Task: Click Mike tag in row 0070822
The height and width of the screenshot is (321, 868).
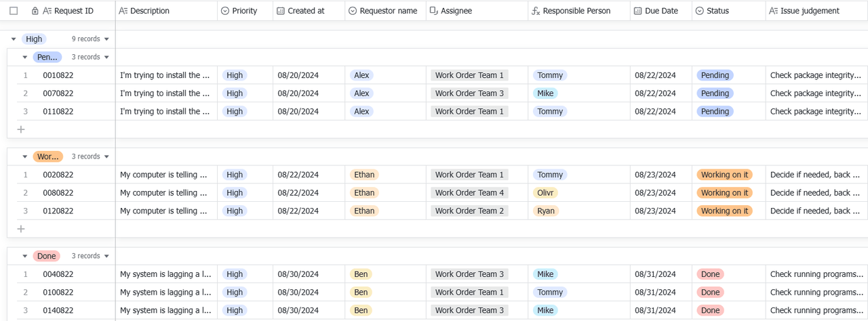Action: (546, 93)
